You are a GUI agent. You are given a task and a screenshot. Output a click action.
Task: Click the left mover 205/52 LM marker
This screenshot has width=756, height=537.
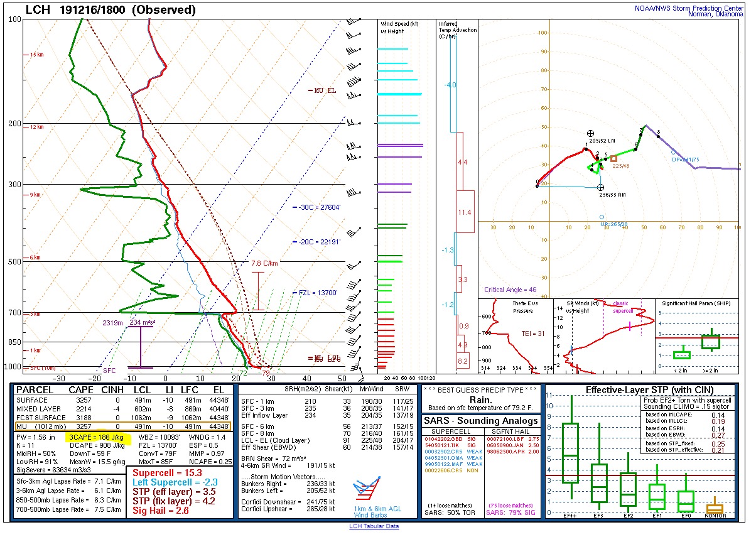point(590,134)
